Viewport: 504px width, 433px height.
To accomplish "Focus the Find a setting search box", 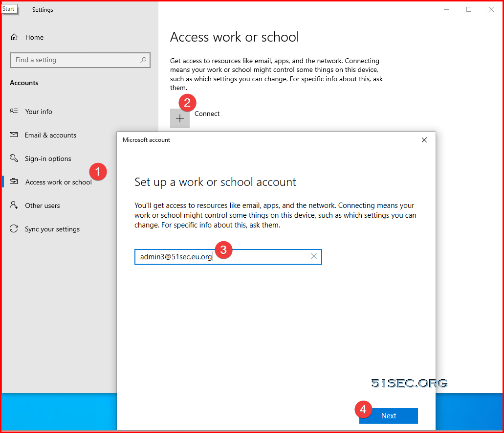I will [x=80, y=60].
